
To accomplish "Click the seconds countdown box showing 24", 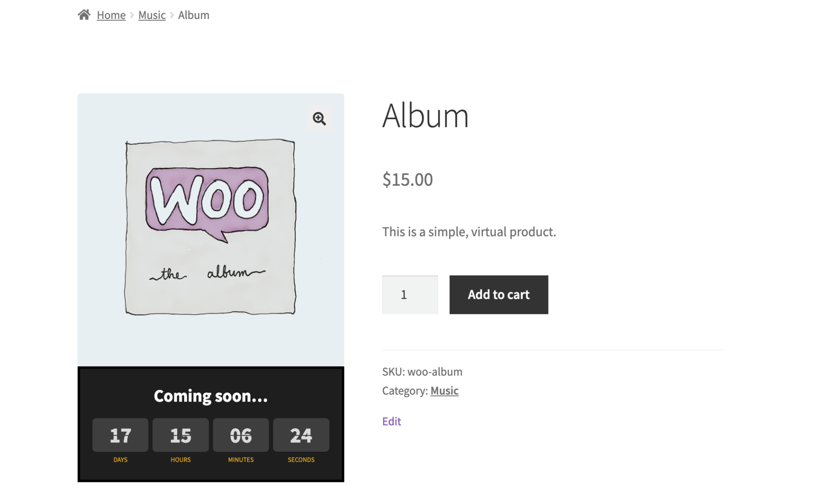I will coord(301,435).
